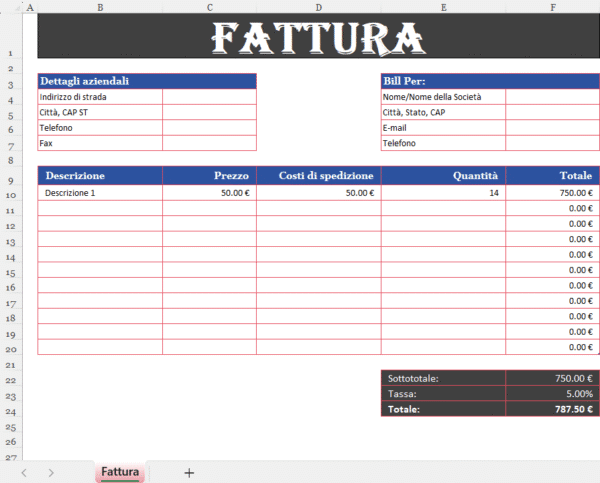The width and height of the screenshot is (600, 483).
Task: Select Nome/Nome della Società cell
Action: 443,97
